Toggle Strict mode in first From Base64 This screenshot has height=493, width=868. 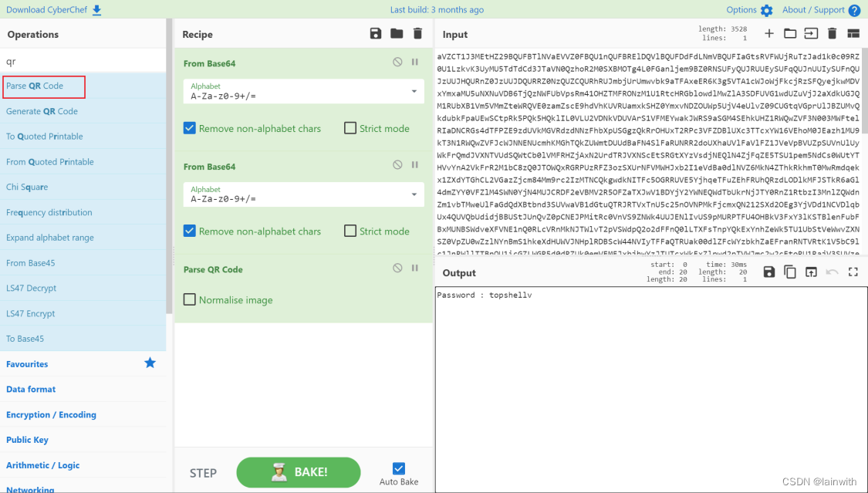[x=350, y=128]
